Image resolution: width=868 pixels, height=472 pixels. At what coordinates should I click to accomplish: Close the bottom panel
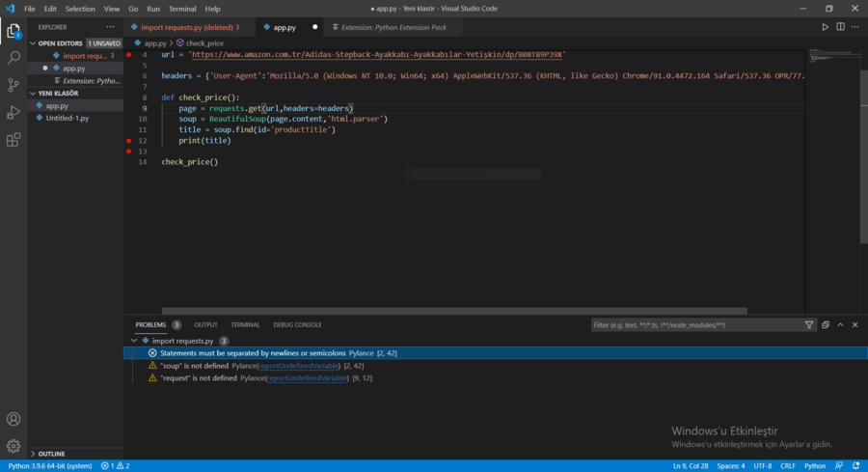point(855,325)
